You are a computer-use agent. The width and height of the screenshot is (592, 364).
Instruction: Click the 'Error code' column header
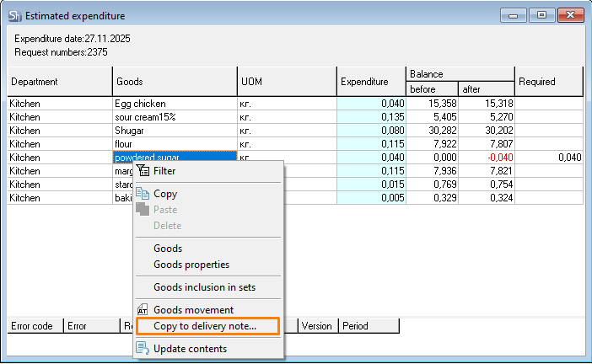(x=35, y=326)
